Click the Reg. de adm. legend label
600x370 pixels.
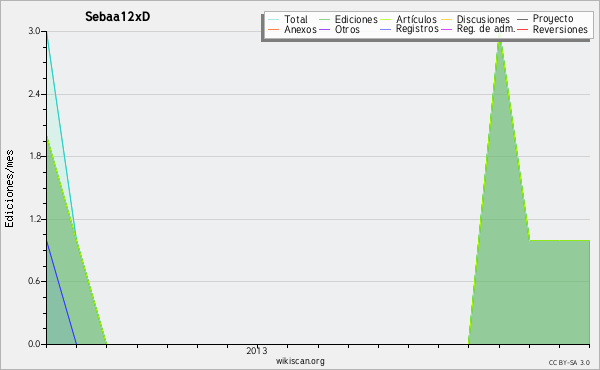pos(486,29)
